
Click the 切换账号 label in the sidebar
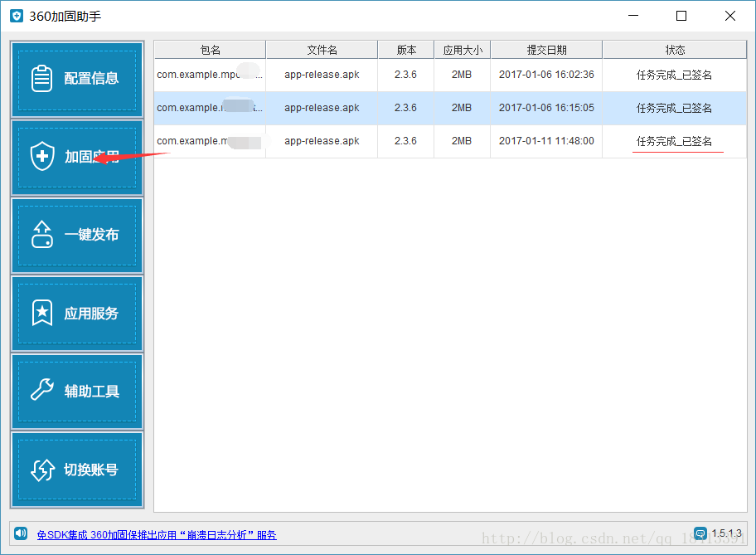[x=91, y=470]
